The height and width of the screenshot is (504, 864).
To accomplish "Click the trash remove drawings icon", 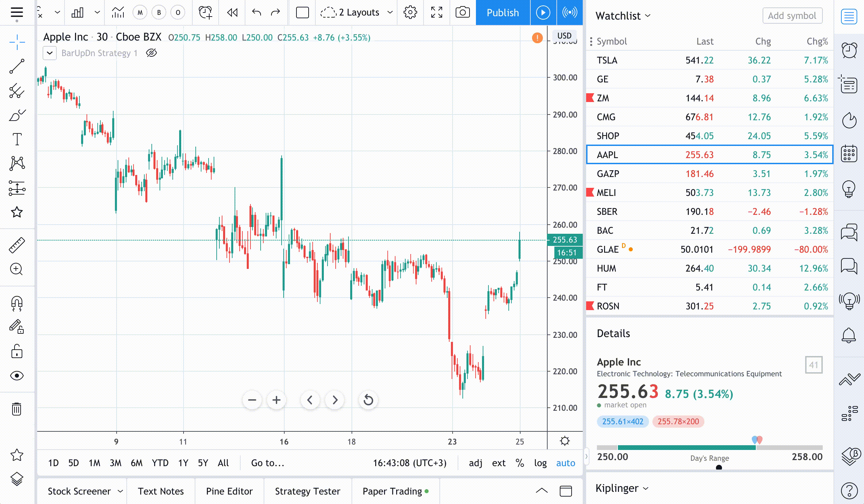I will coord(17,409).
